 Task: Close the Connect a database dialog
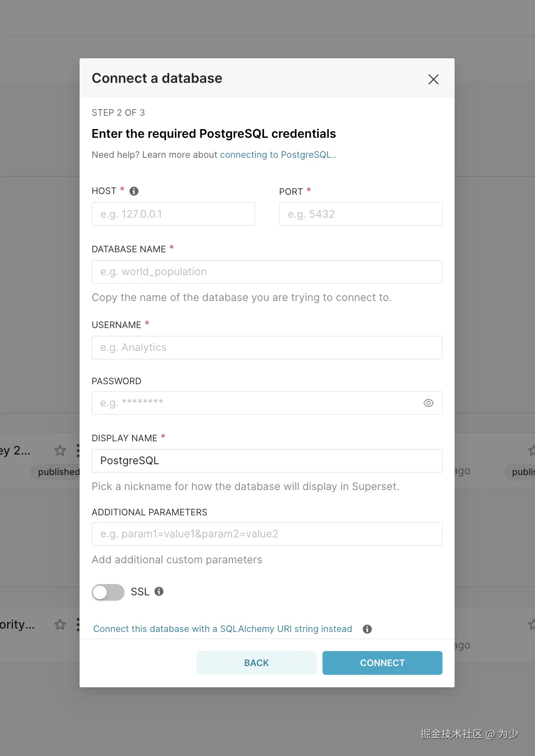pyautogui.click(x=433, y=80)
